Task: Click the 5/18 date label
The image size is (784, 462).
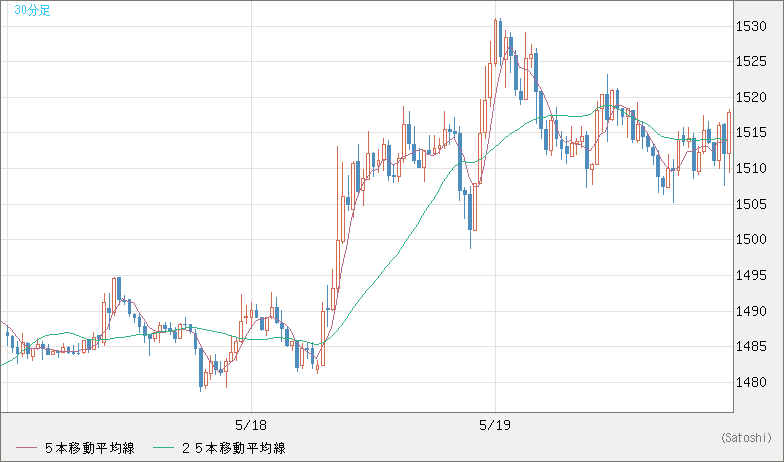Action: [x=251, y=425]
